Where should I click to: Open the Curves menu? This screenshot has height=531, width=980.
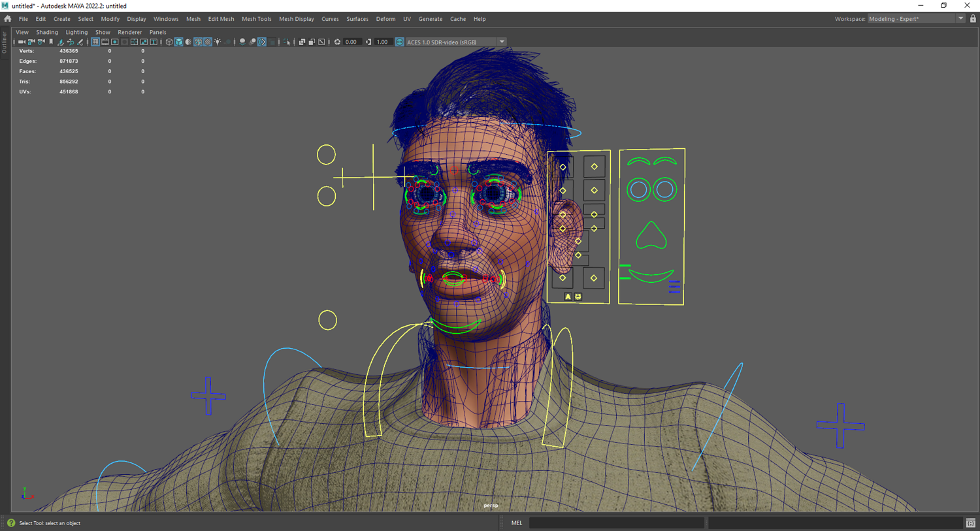tap(330, 19)
